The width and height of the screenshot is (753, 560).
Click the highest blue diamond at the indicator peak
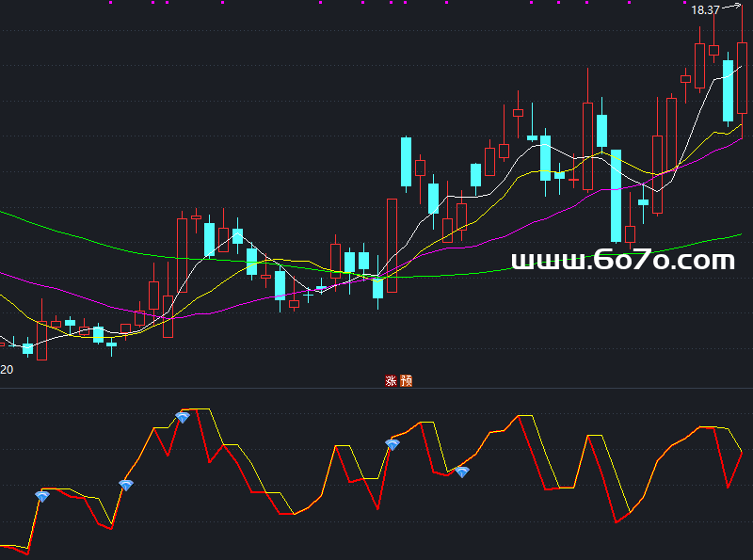[x=183, y=416]
